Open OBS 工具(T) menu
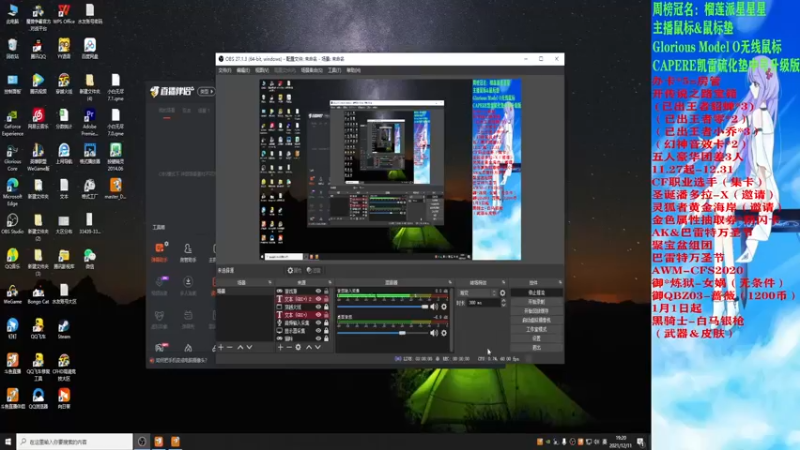The width and height of the screenshot is (800, 450). pyautogui.click(x=334, y=70)
